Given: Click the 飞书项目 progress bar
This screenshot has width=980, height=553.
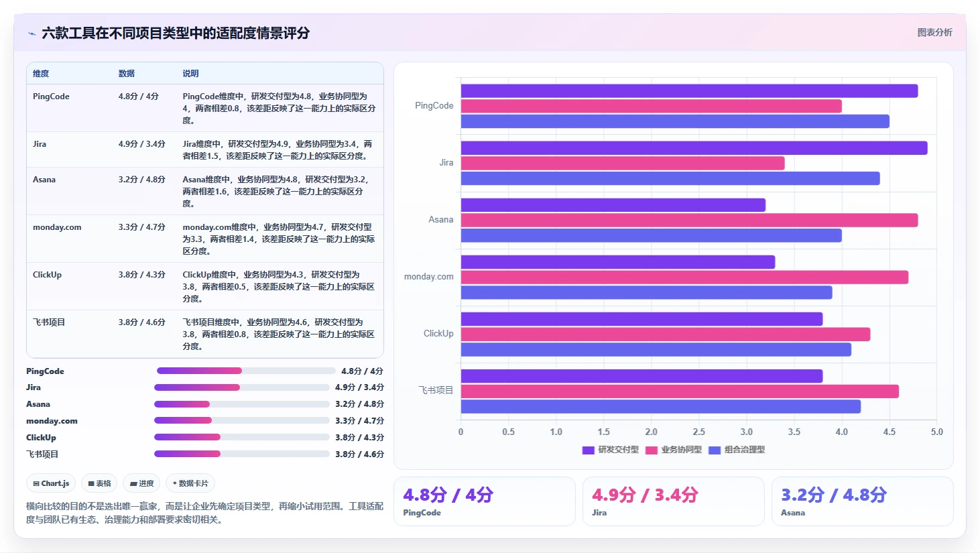Looking at the screenshot, I should coord(242,454).
